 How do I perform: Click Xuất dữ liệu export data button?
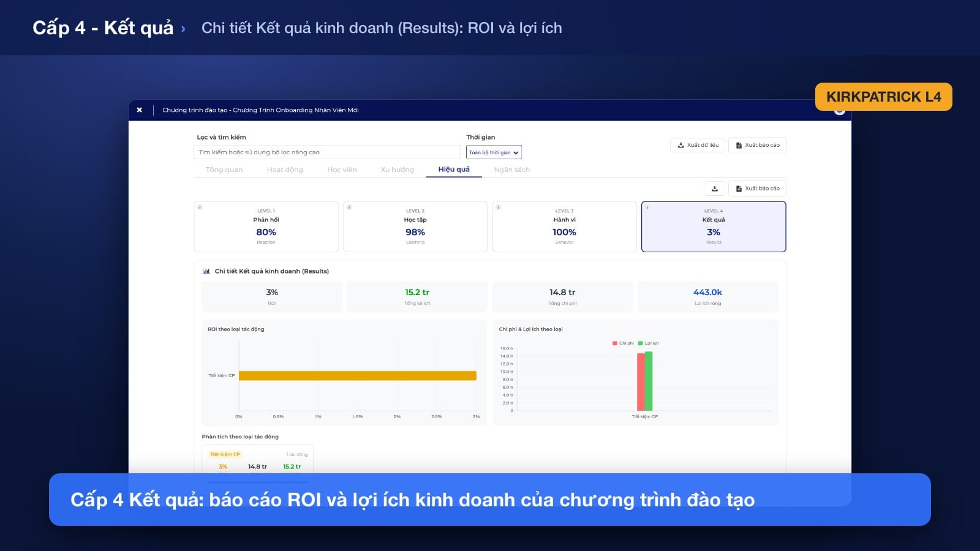698,145
